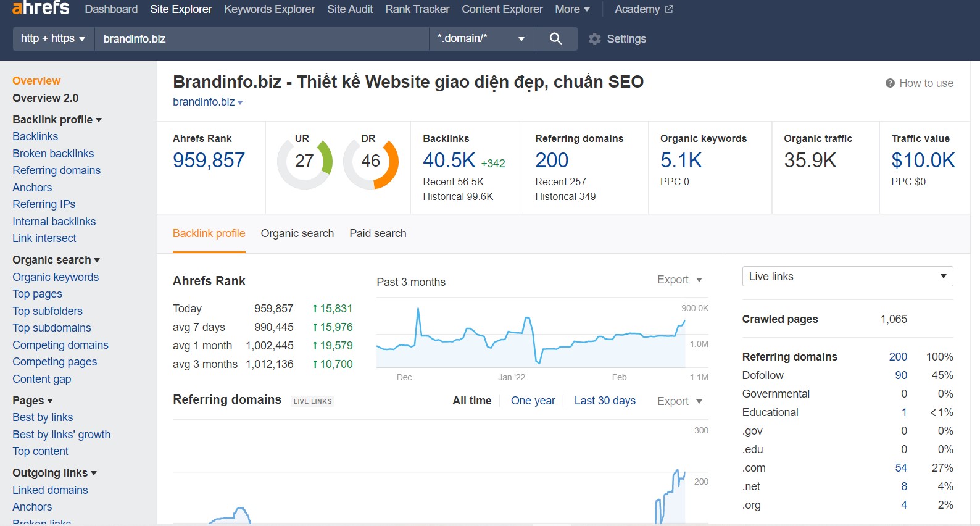
Task: Open Referring domains sidebar link
Action: (56, 170)
